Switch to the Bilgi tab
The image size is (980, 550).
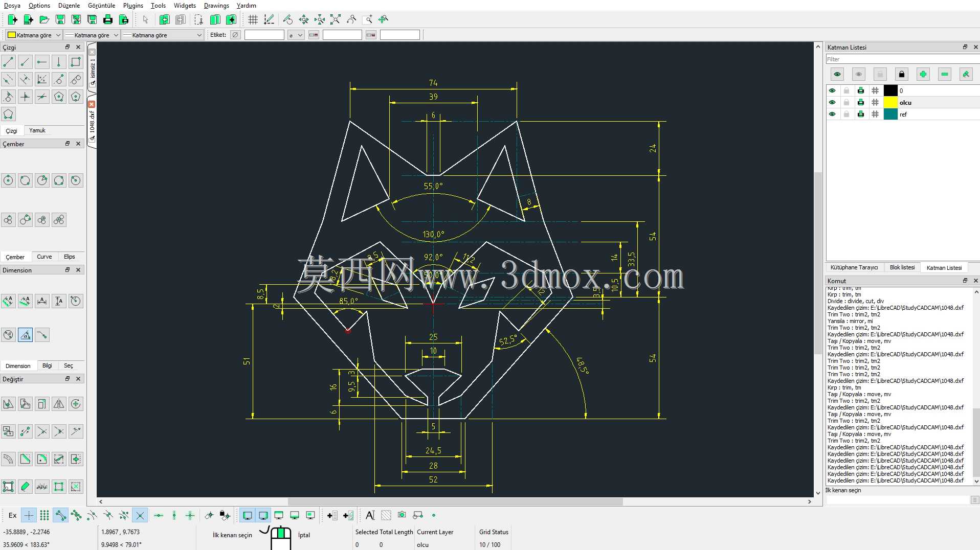[47, 366]
